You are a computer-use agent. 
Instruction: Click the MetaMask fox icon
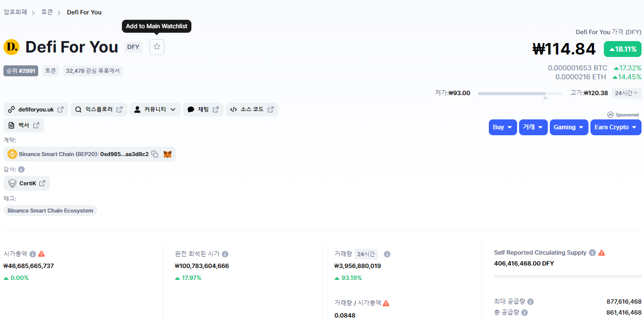pos(168,155)
